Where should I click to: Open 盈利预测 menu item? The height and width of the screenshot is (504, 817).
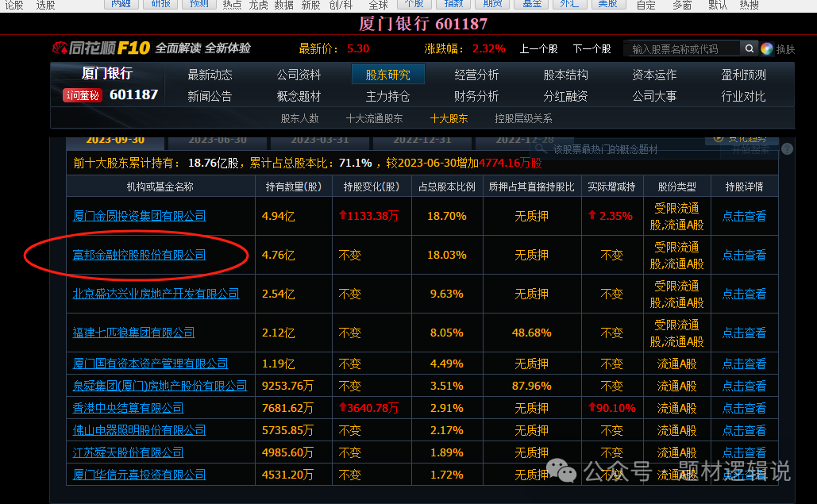click(x=743, y=75)
